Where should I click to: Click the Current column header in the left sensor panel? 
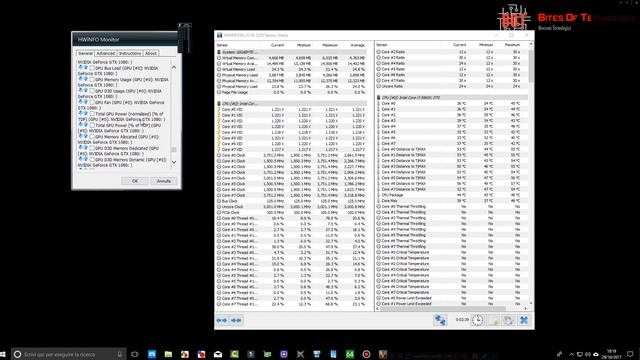[277, 45]
